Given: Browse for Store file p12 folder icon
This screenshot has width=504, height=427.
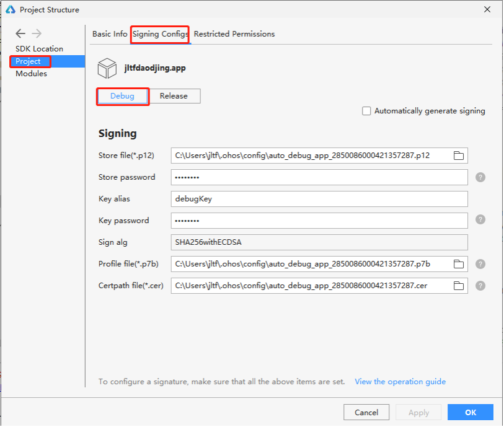Looking at the screenshot, I should [x=458, y=156].
